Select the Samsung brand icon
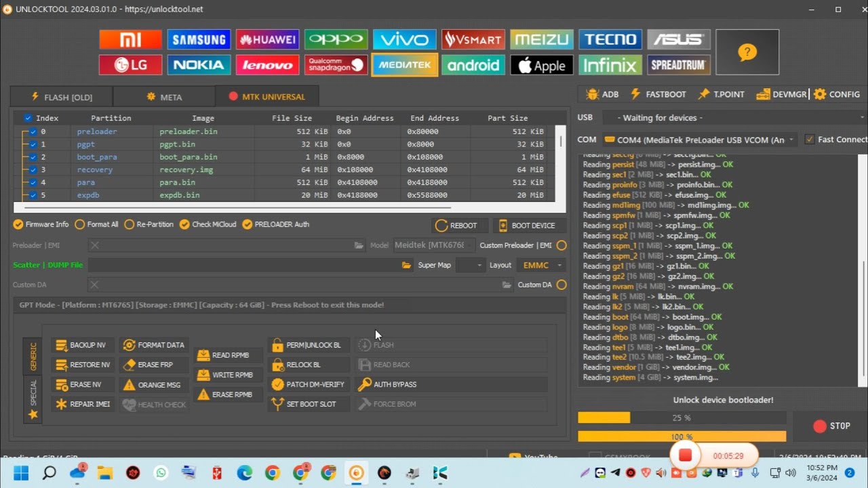This screenshot has height=488, width=868. pyautogui.click(x=199, y=39)
